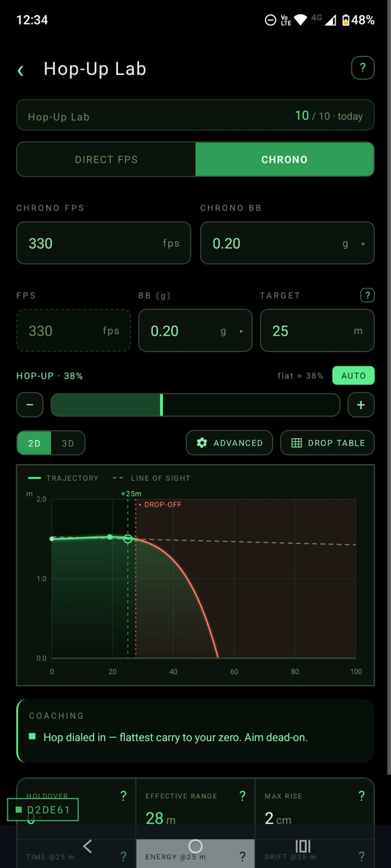Click the hop-up percentage slider track

point(195,405)
